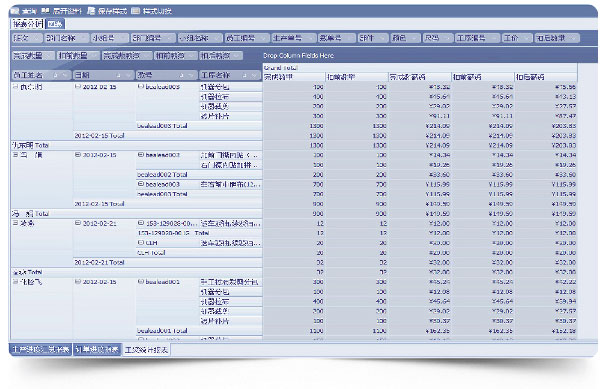Screen dimensions: 607x389
Task: Collapse the CLH style group
Action: coord(141,243)
